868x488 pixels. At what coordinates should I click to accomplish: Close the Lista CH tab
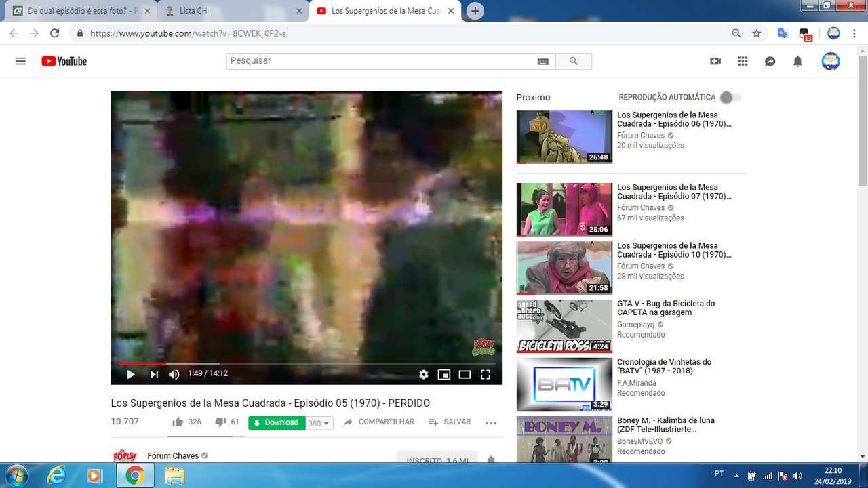pos(299,11)
